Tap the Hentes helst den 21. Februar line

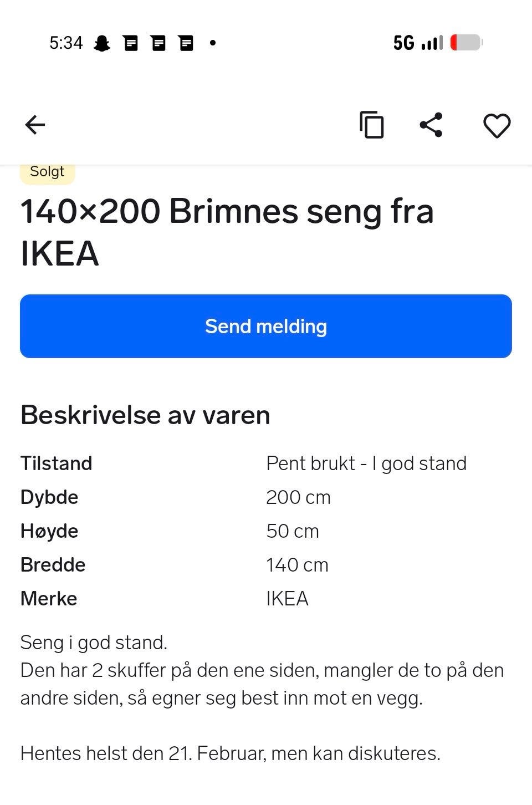click(x=230, y=753)
